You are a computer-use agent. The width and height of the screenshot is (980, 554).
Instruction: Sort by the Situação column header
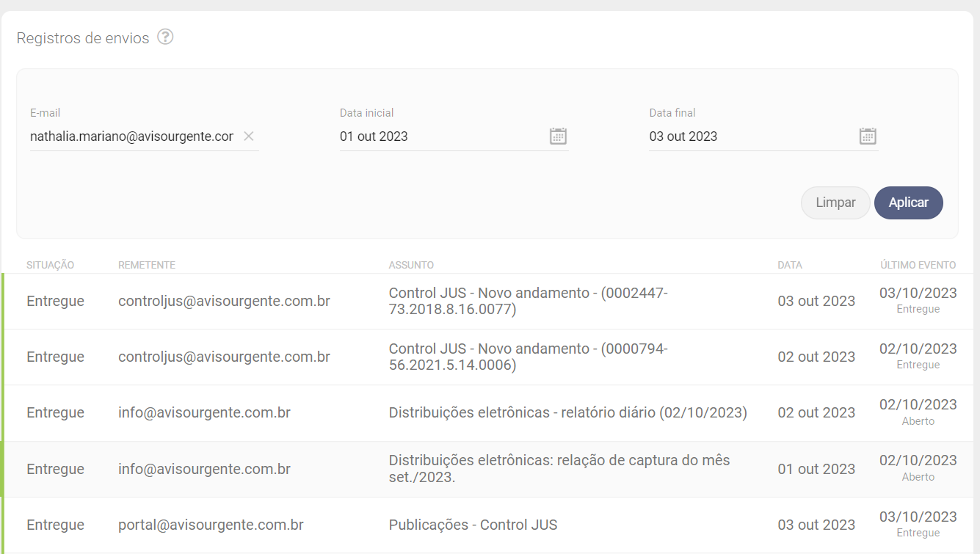pos(50,265)
